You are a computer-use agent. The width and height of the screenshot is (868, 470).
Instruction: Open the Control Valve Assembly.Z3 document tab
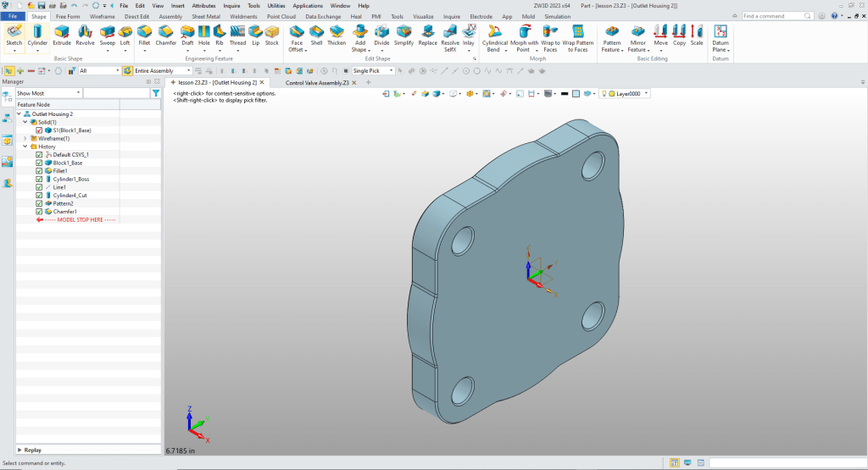coord(316,83)
